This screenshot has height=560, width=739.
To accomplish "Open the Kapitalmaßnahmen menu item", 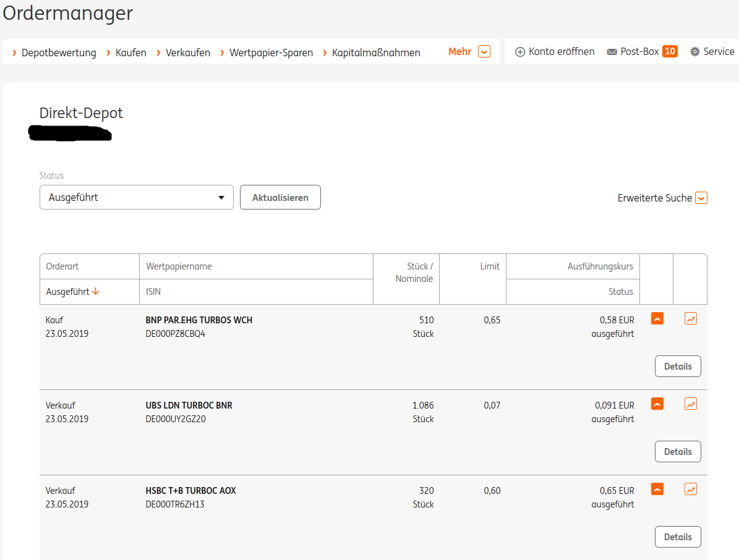I will point(376,53).
